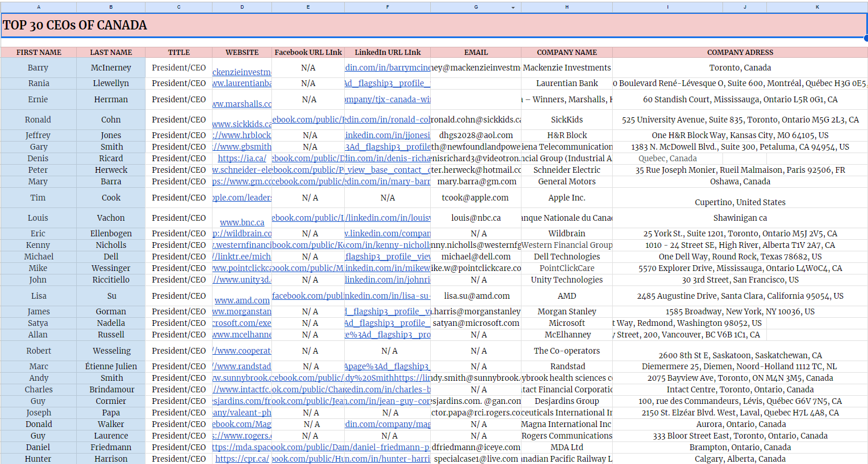This screenshot has width=868, height=464.
Task: Select the 'Vachon' last name cell
Action: pos(111,218)
